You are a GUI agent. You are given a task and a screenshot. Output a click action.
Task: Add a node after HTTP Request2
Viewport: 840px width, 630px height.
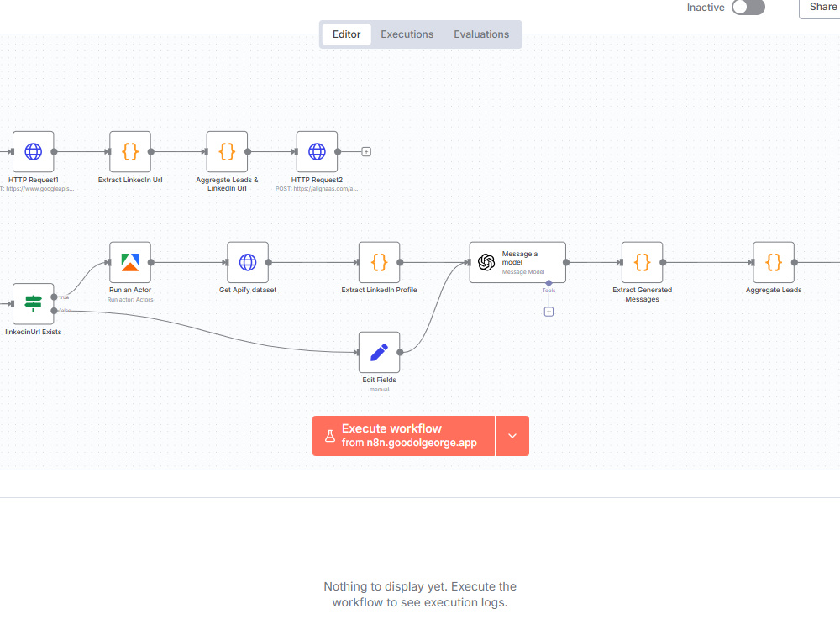tap(366, 151)
